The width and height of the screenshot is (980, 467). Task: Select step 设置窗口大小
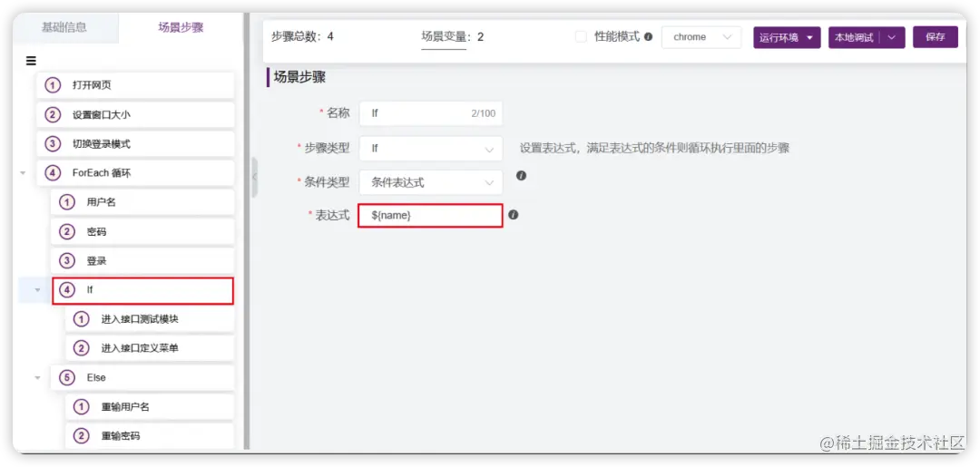pos(135,115)
